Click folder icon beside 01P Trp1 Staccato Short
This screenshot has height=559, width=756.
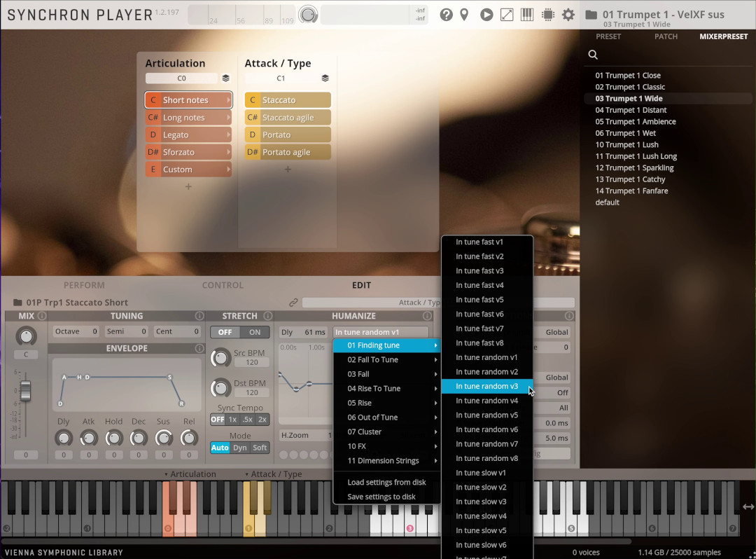click(x=17, y=303)
